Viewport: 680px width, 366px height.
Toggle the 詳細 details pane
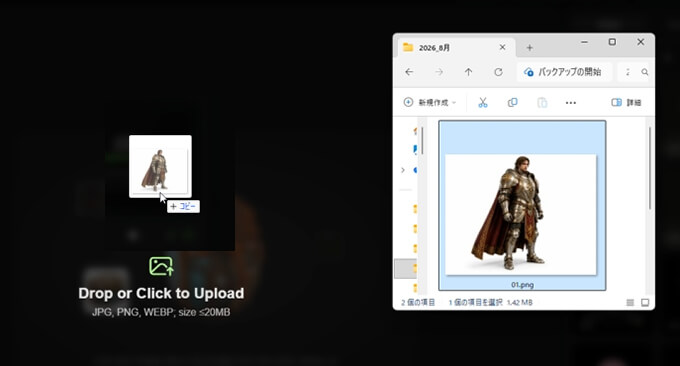626,103
